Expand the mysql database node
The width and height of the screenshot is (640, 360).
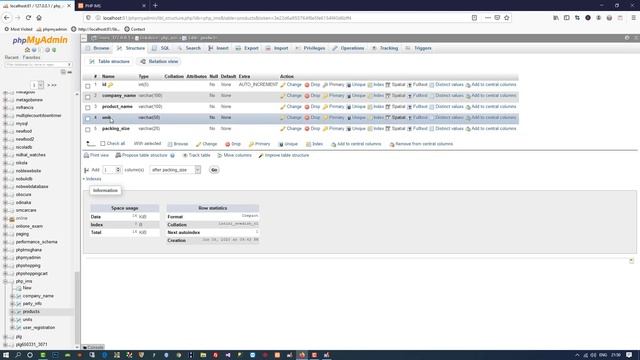pos(5,124)
